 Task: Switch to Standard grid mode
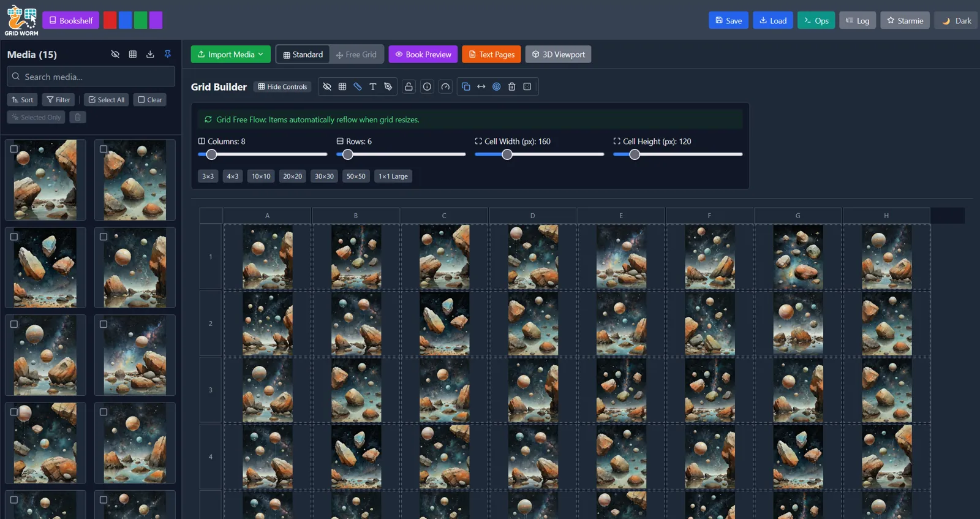pyautogui.click(x=303, y=55)
